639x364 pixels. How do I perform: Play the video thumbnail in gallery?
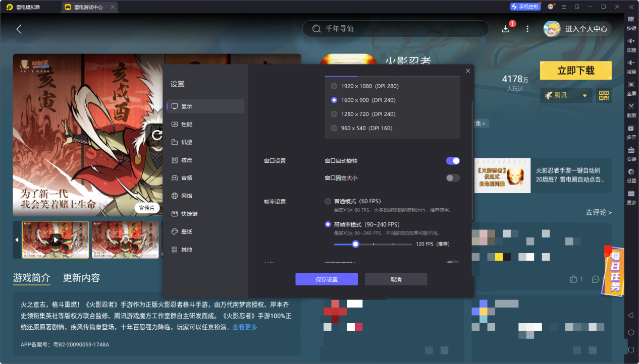coord(56,239)
